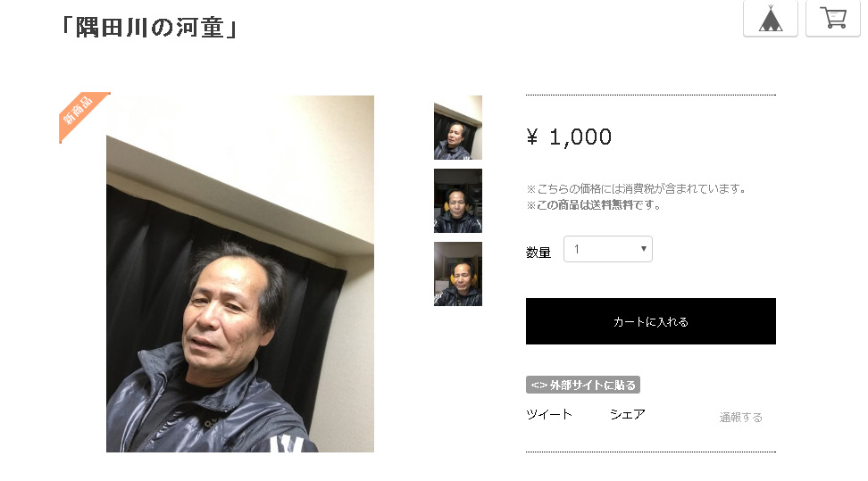Open the shopping cart icon

point(832,18)
